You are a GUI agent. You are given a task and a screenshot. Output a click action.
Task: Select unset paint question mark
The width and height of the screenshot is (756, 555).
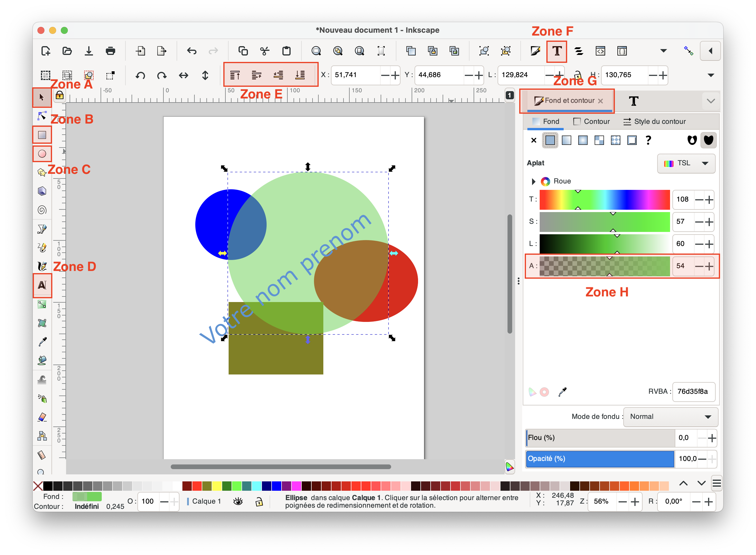point(648,140)
